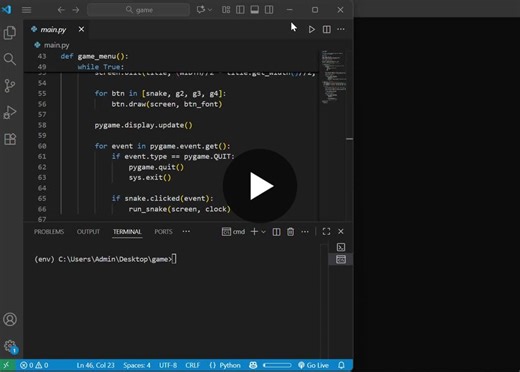Screen dimensions: 520x372
Task: Split the terminal pane
Action: (276, 232)
